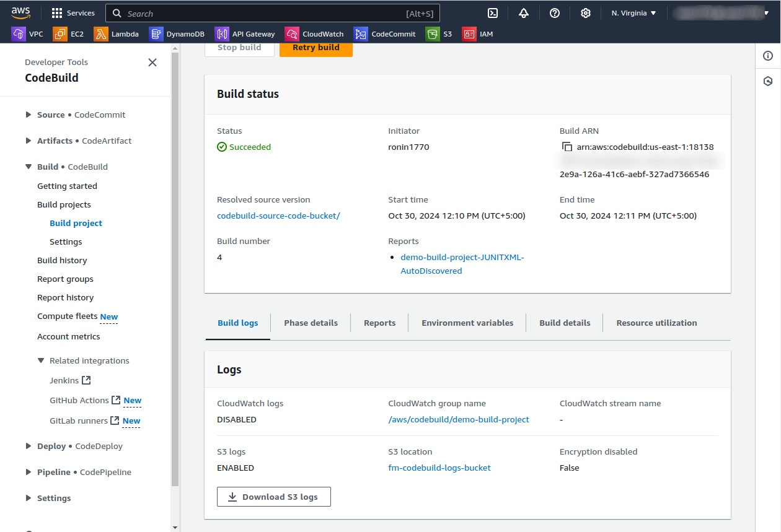Click the Succeeded status text
Image resolution: width=781 pixels, height=532 pixels.
coord(250,147)
